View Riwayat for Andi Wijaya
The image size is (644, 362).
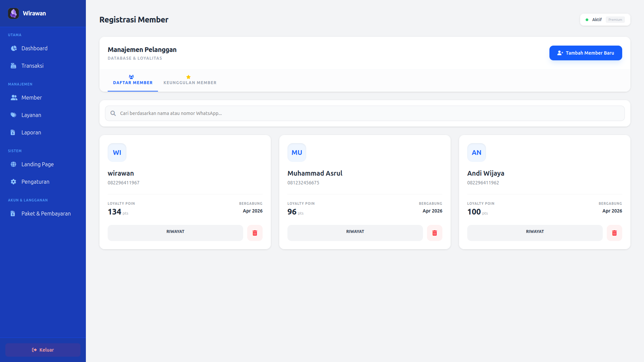point(535,233)
